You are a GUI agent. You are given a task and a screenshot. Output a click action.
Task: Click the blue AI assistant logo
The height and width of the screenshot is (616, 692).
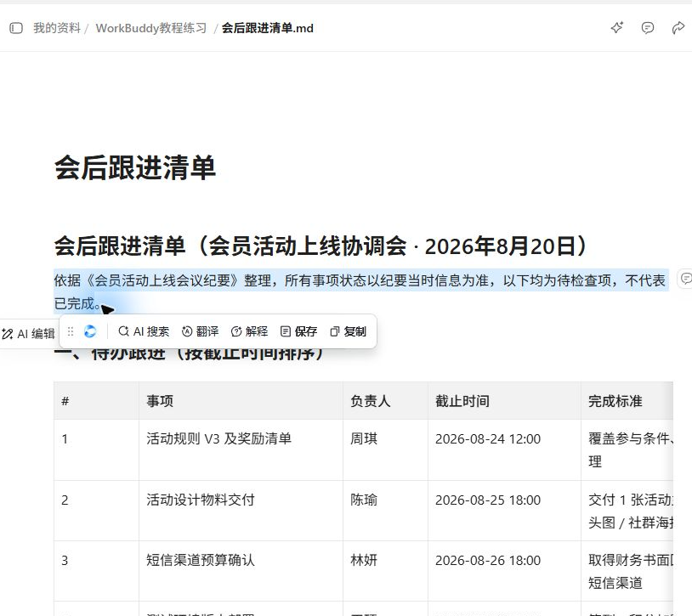pyautogui.click(x=90, y=331)
